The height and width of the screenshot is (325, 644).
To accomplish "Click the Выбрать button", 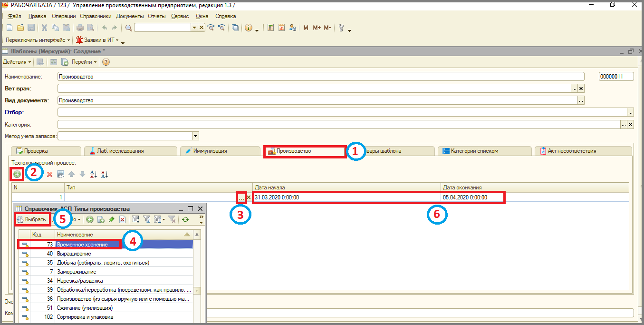I will point(32,219).
